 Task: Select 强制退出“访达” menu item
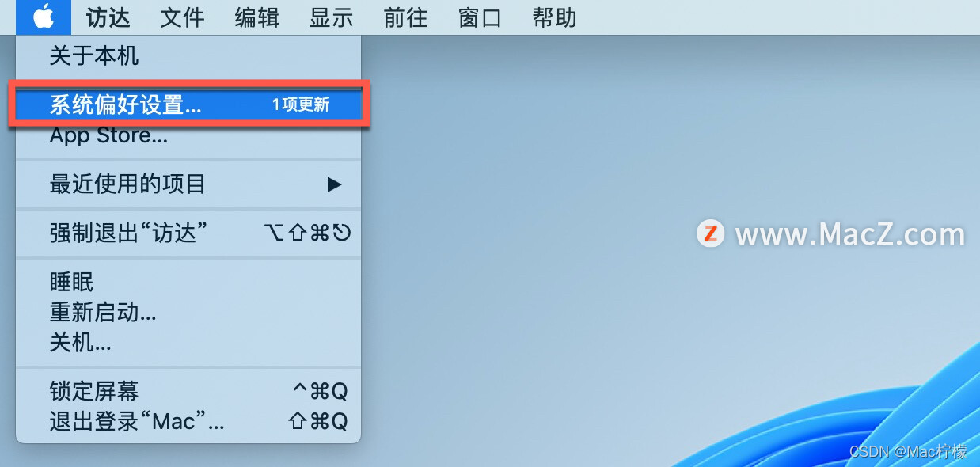(x=188, y=233)
